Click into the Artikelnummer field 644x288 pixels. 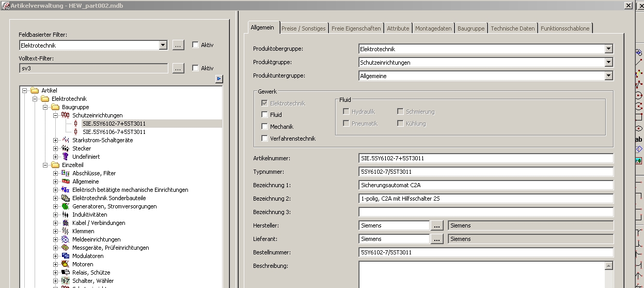(486, 158)
